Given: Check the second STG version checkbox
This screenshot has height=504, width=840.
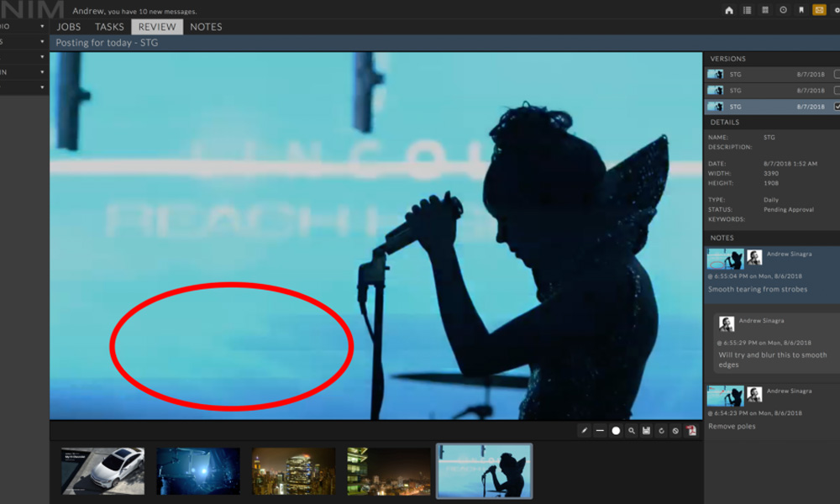Looking at the screenshot, I should point(837,90).
